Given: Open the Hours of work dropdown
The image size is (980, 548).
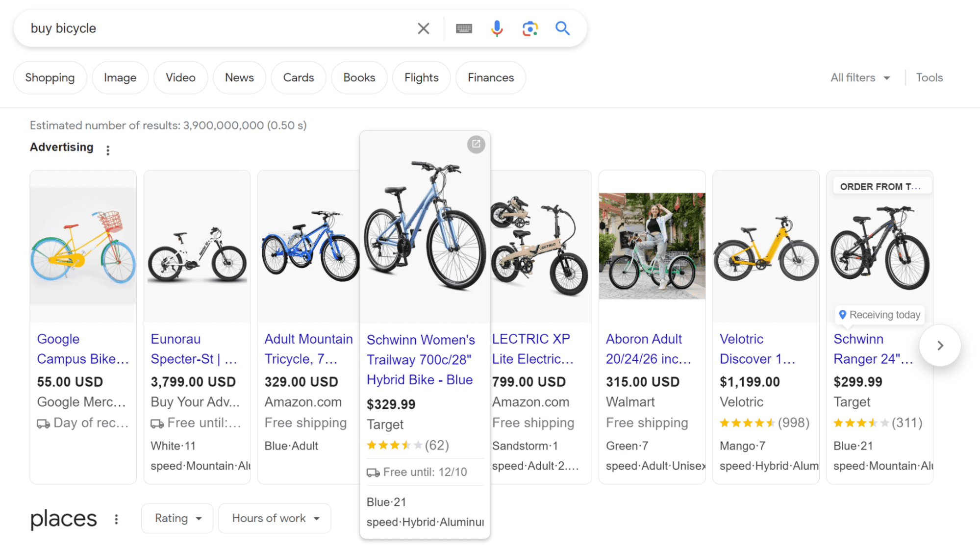Looking at the screenshot, I should pyautogui.click(x=274, y=518).
